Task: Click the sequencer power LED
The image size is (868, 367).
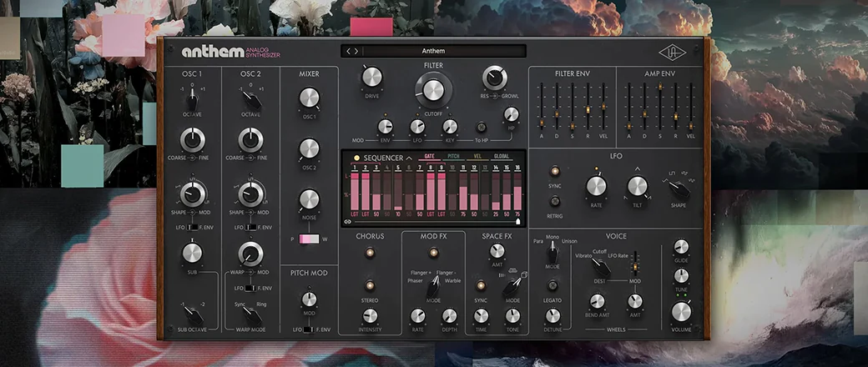Action: click(356, 158)
